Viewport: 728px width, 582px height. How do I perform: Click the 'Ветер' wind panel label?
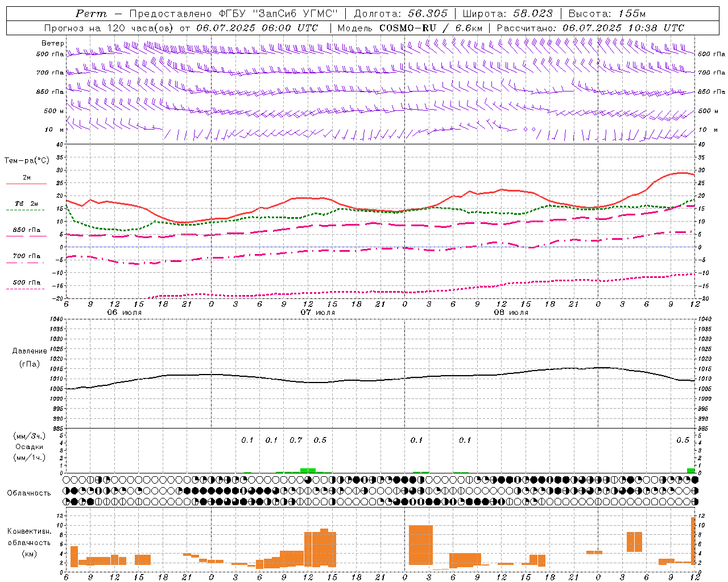(x=53, y=43)
